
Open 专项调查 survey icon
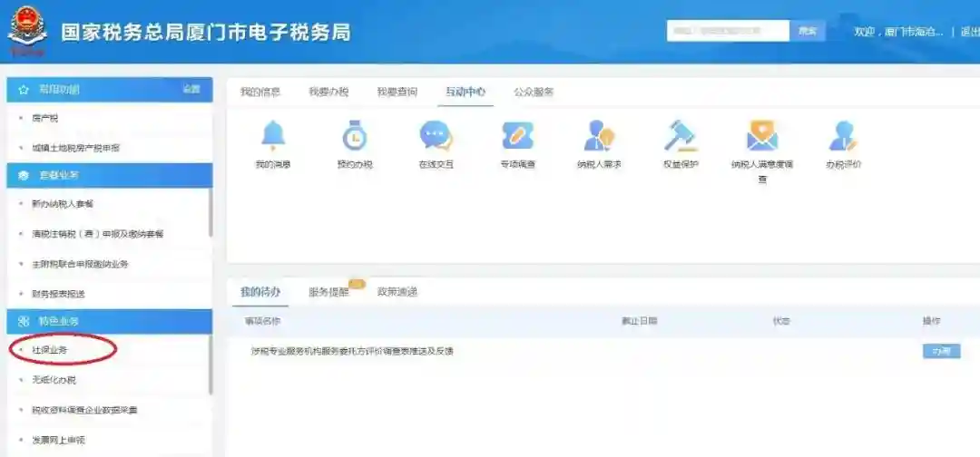pos(517,136)
